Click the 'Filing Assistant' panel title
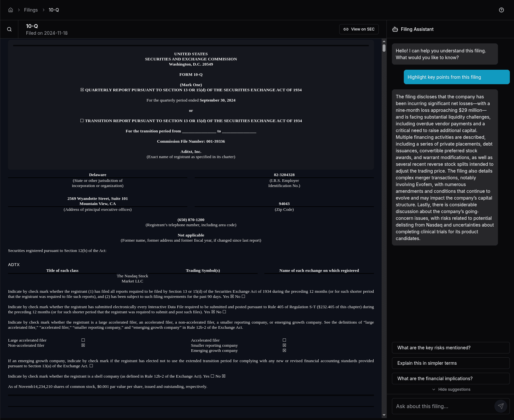 tap(417, 29)
